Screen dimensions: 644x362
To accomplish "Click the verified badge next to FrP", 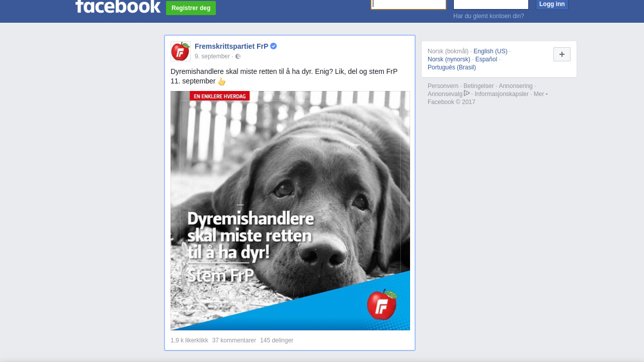I will [274, 46].
